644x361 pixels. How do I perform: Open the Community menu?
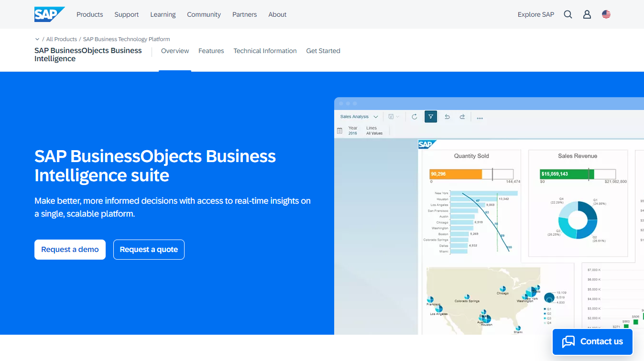coord(204,14)
